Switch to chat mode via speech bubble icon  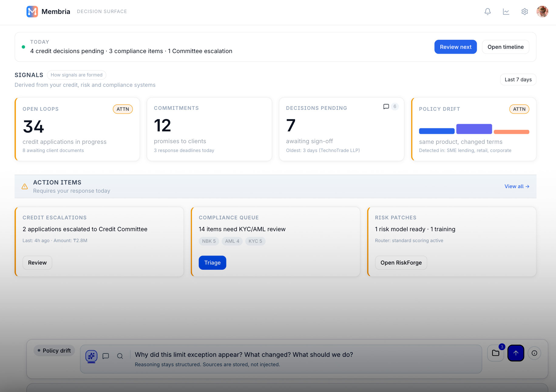[x=106, y=356]
